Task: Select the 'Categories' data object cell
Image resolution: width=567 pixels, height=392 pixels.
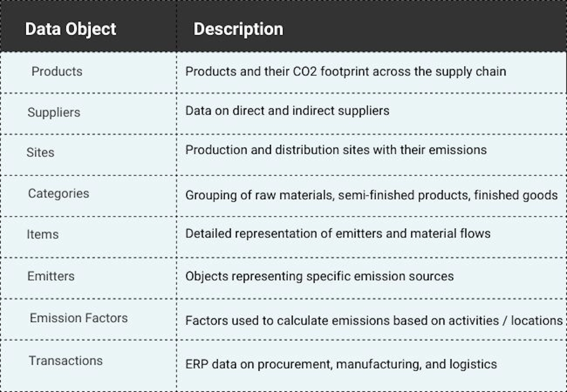Action: [x=58, y=193]
